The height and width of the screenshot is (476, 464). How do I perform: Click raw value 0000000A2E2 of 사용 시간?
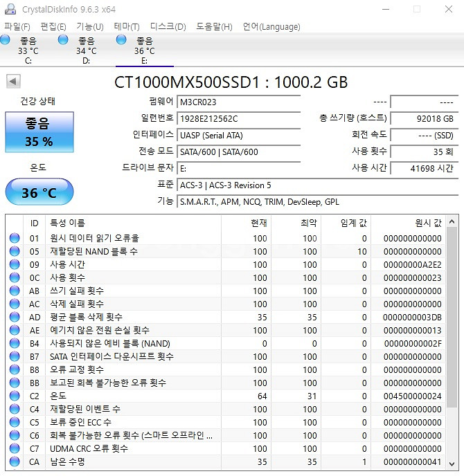(x=412, y=265)
